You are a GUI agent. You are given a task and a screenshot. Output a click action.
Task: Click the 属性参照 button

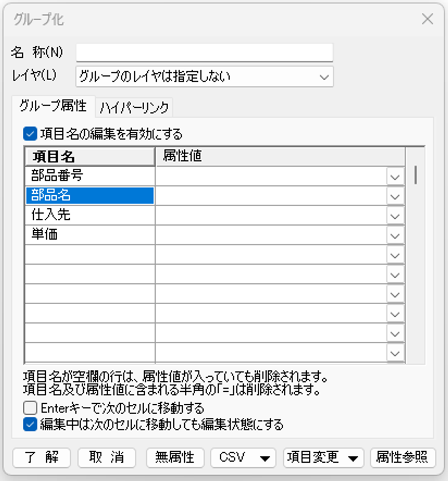point(403,458)
